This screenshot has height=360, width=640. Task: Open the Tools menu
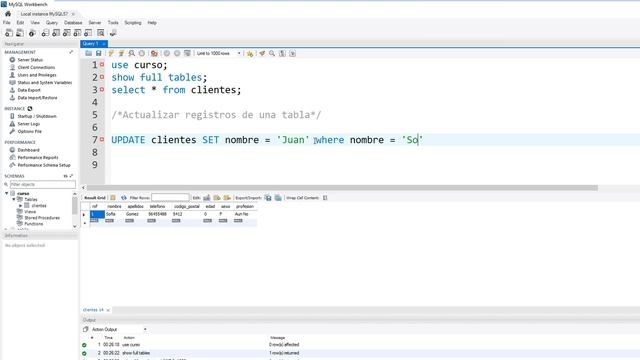113,23
